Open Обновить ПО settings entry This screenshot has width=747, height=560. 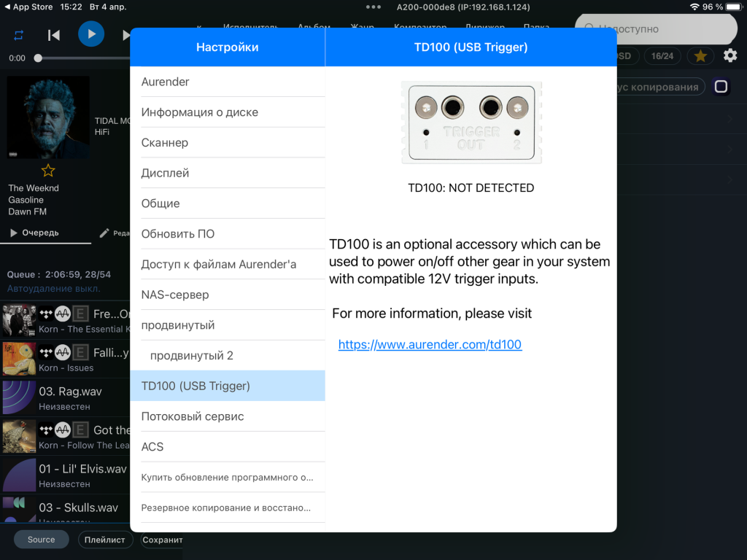[228, 234]
